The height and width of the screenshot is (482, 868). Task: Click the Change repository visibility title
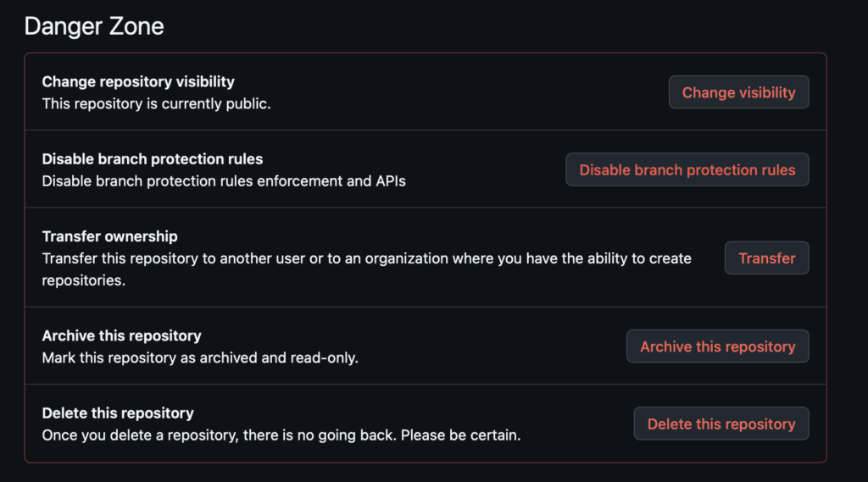[138, 82]
